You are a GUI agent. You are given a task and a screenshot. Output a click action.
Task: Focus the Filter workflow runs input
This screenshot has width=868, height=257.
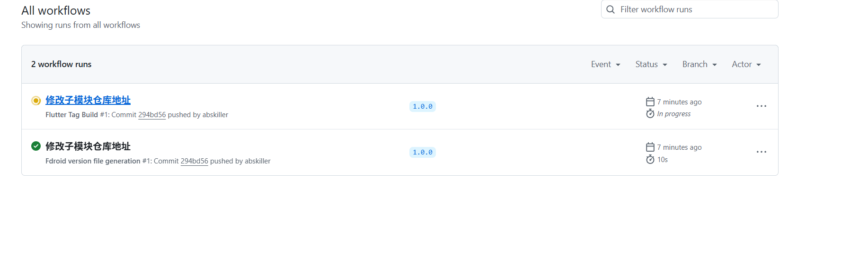(x=690, y=9)
